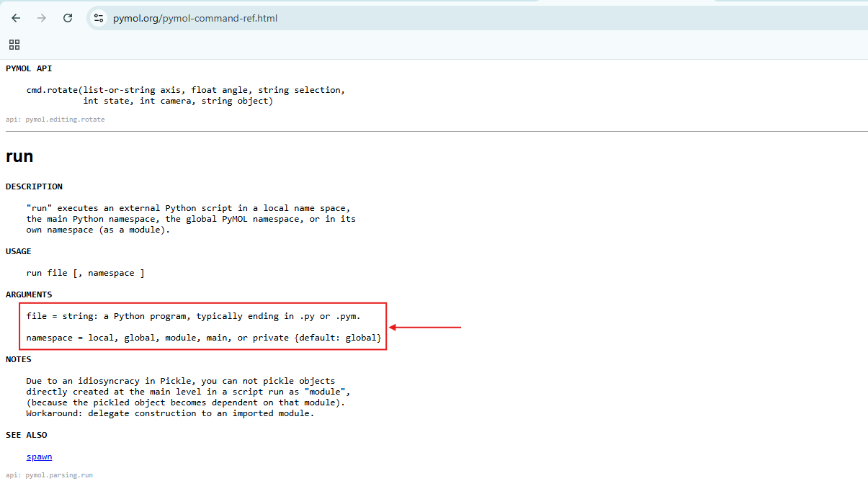Image resolution: width=868 pixels, height=486 pixels.
Task: Click the PYMOL API heading
Action: pos(29,68)
